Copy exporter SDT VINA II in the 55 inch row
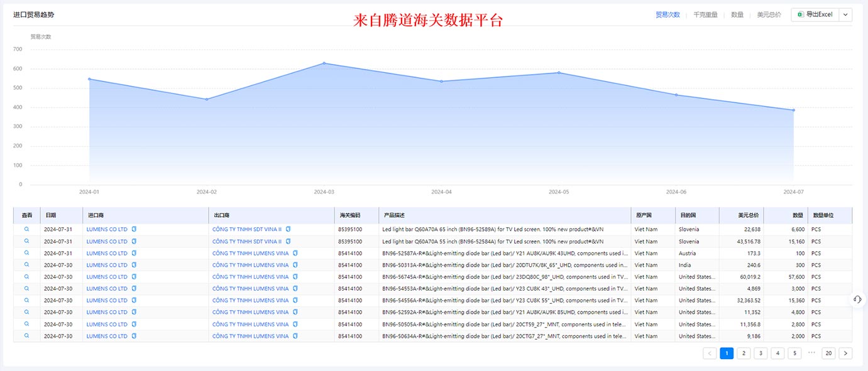The width and height of the screenshot is (868, 371). tap(288, 241)
